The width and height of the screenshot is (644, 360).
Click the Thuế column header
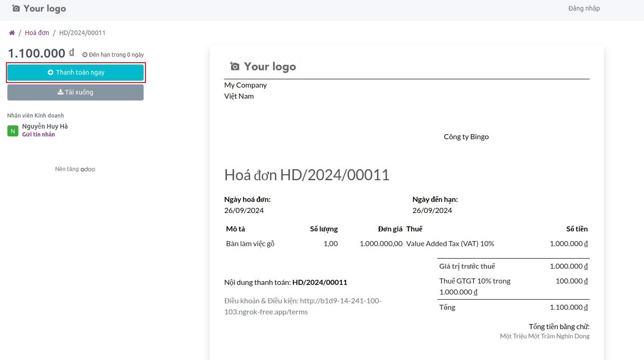point(414,229)
